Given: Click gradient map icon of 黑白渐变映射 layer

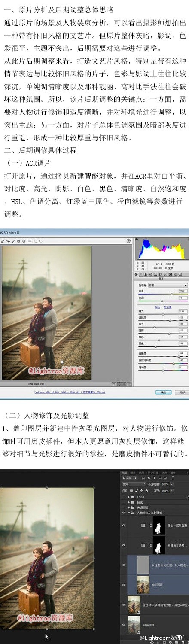Looking at the screenshot, I should 143,545.
